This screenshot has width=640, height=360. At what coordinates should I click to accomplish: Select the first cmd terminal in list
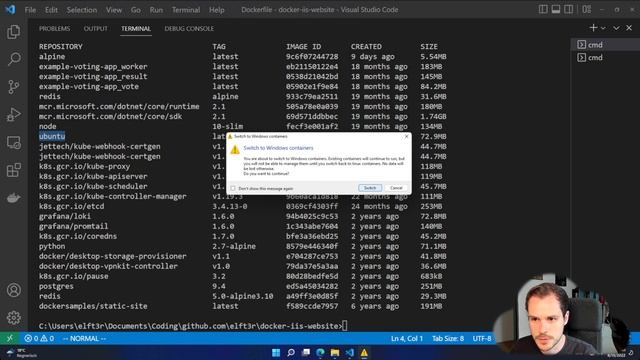605,44
